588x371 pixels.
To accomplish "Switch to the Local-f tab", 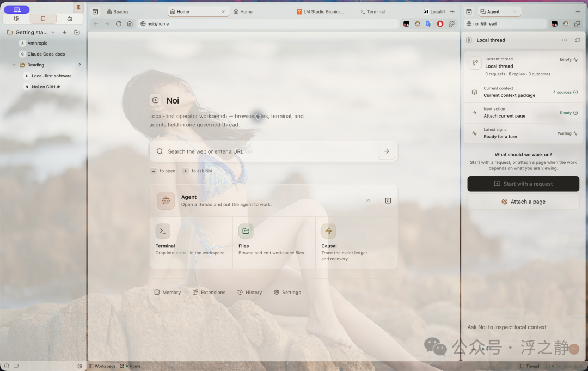I will tap(434, 11).
